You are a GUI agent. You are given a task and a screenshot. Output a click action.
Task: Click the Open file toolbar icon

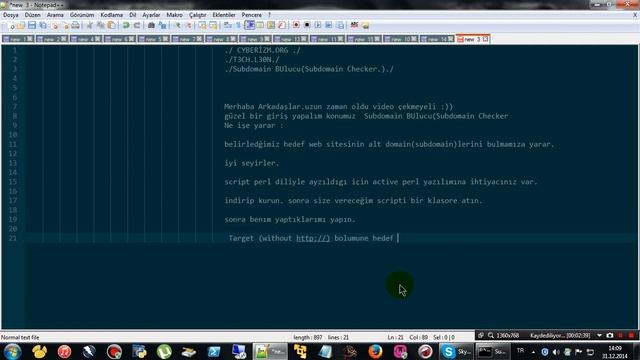coord(20,25)
